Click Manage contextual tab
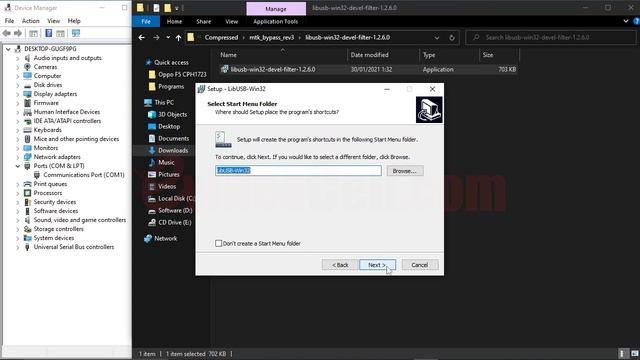 [x=276, y=9]
